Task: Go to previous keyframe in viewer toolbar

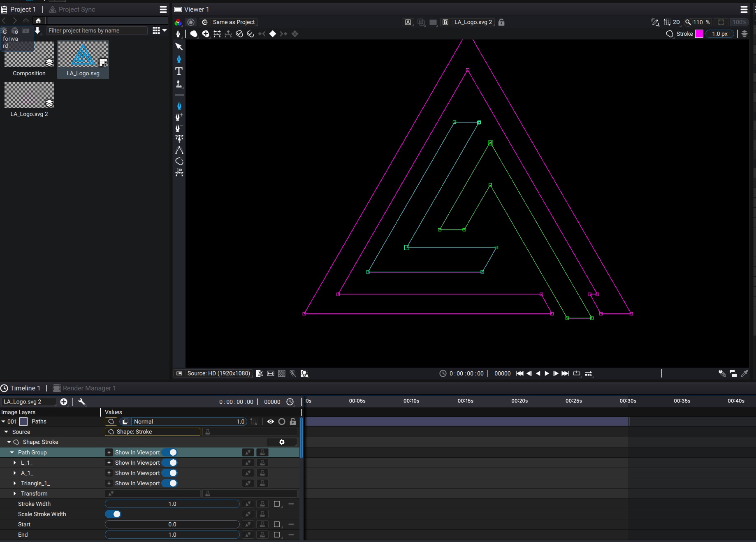Action: [262, 34]
